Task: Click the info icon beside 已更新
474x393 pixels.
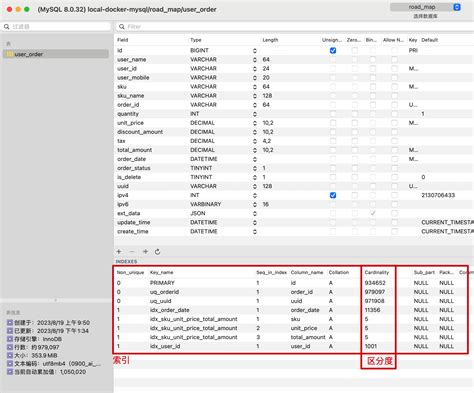Action: pos(10,331)
